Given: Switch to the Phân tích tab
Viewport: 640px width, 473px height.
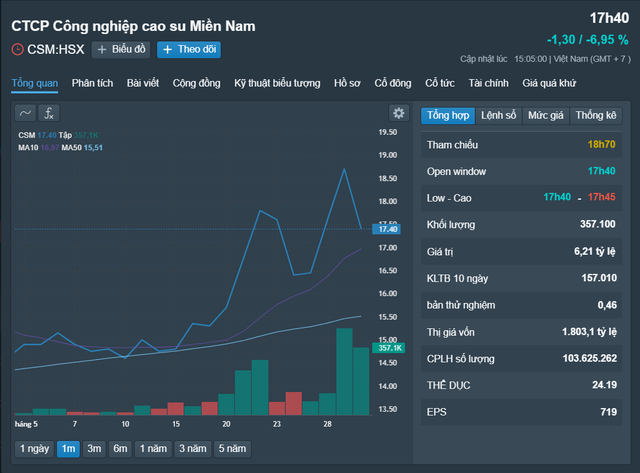Looking at the screenshot, I should (93, 83).
